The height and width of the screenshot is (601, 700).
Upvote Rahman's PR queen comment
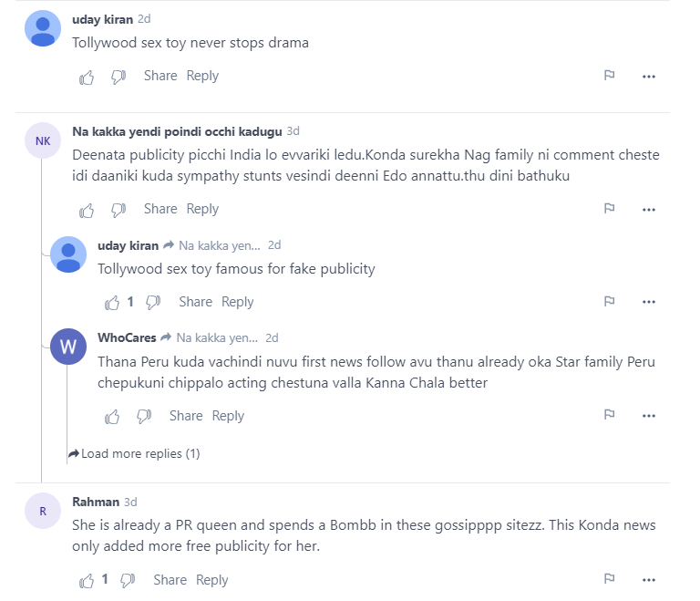(87, 581)
